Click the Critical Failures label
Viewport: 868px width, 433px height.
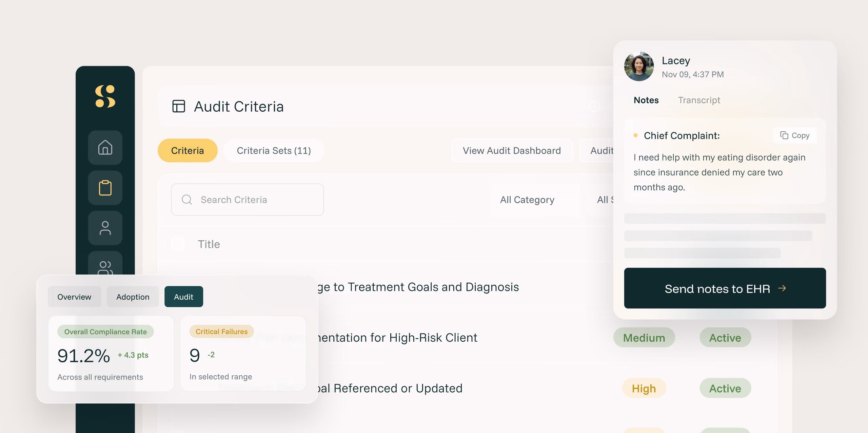coord(221,332)
